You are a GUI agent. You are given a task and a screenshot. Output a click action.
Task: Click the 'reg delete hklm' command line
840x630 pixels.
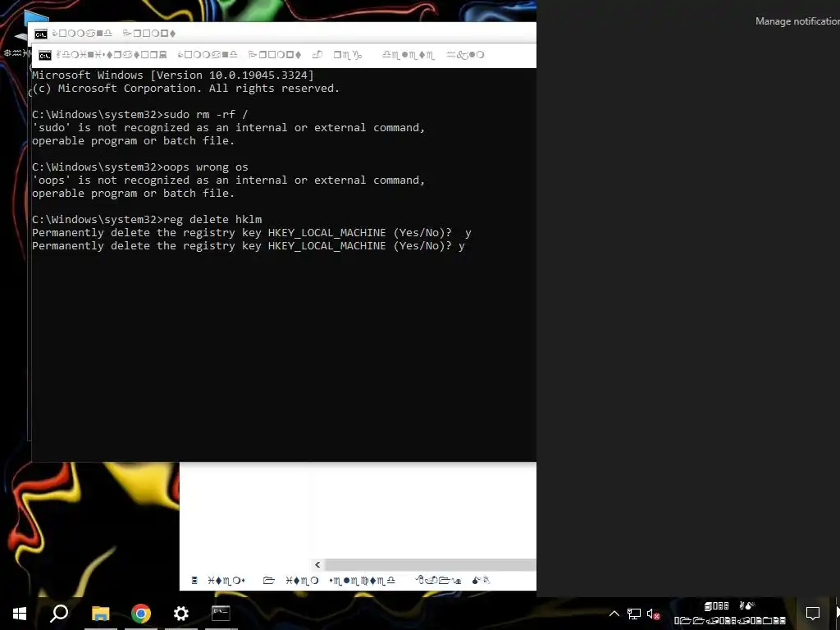(147, 220)
